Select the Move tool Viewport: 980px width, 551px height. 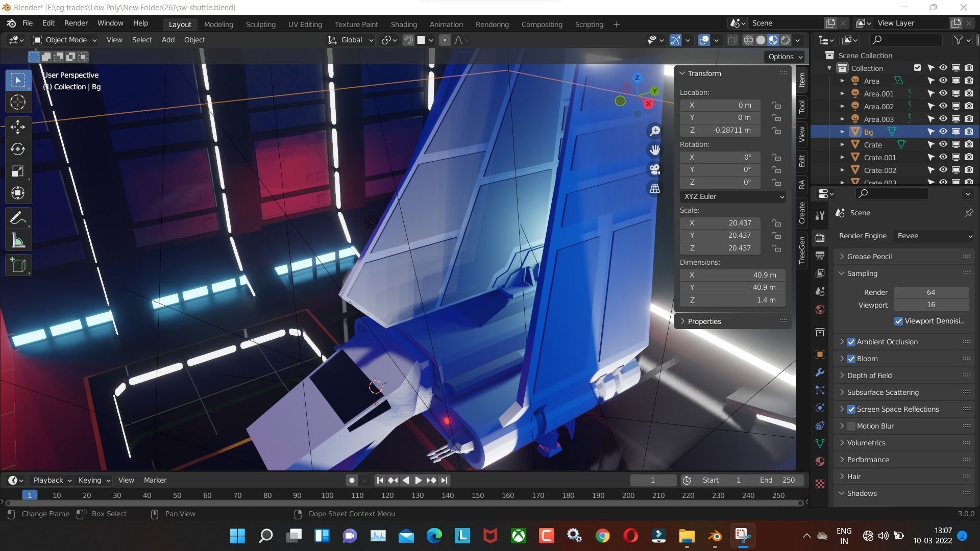(18, 127)
